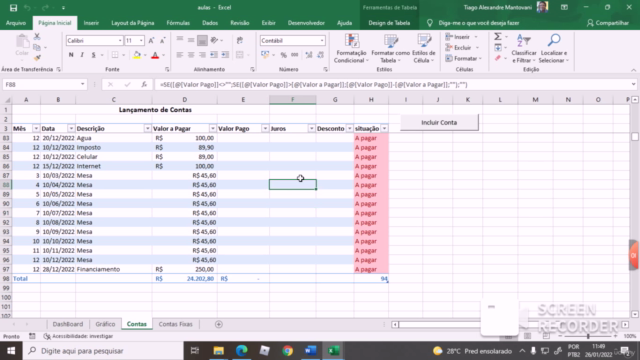The width and height of the screenshot is (640, 360).
Task: Click the insert function fx icon
Action: click(x=144, y=84)
